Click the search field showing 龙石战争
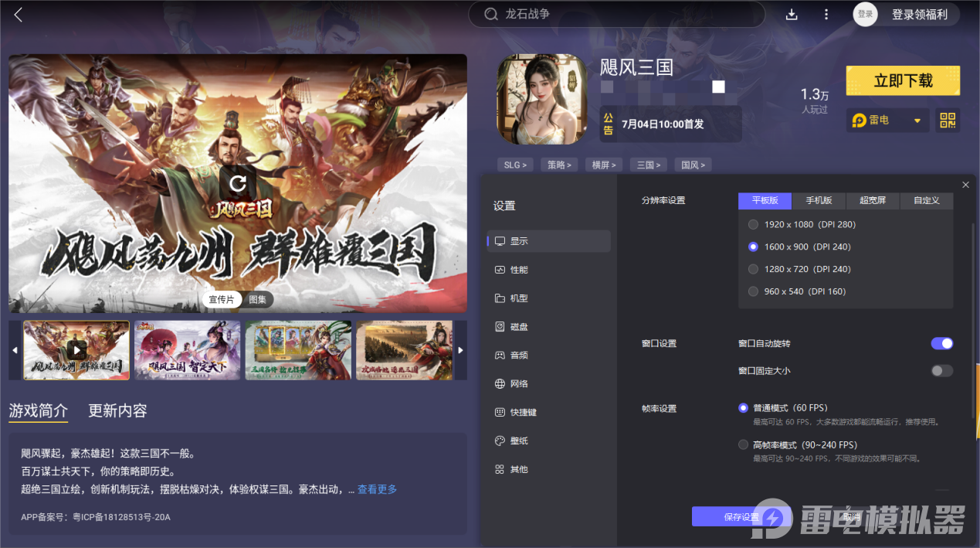The image size is (980, 548). pyautogui.click(x=616, y=14)
